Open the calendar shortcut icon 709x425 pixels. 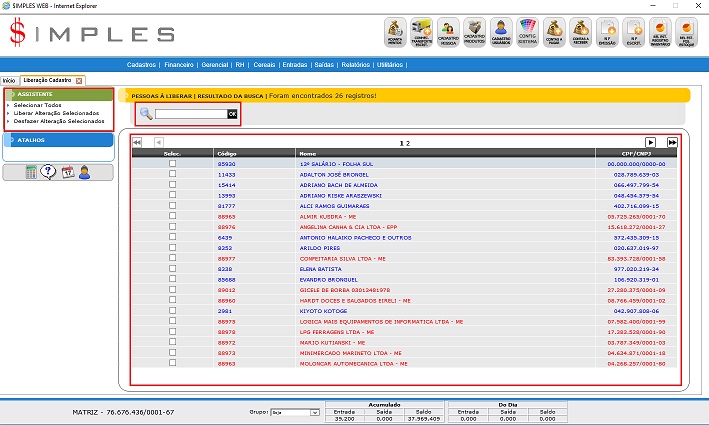67,172
